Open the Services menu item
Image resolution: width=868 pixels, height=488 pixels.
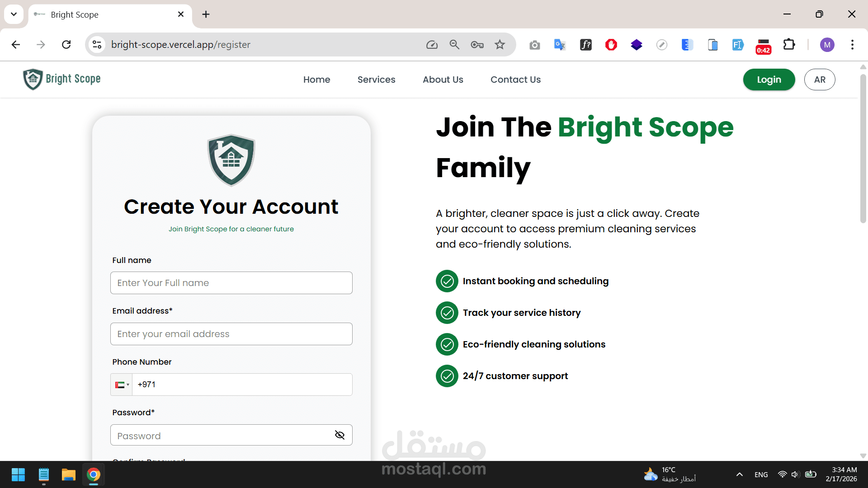376,80
